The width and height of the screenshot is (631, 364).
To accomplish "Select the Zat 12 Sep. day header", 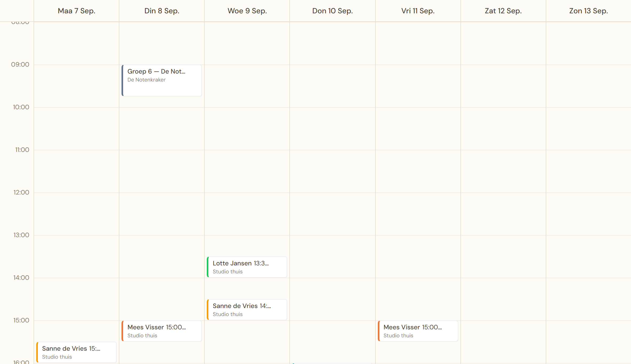I will [503, 11].
